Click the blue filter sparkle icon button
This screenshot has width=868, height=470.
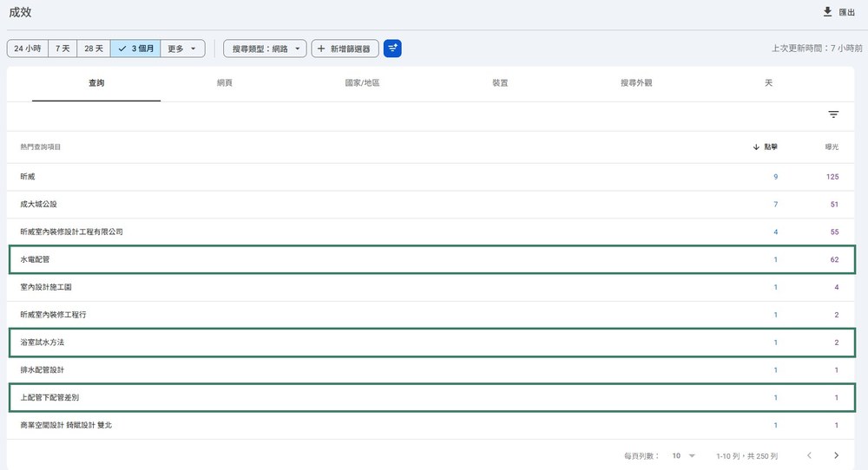(x=392, y=49)
